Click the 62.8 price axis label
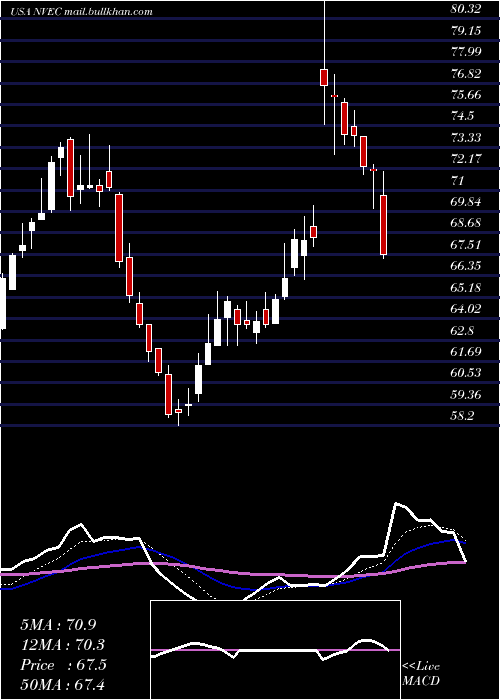 (462, 330)
